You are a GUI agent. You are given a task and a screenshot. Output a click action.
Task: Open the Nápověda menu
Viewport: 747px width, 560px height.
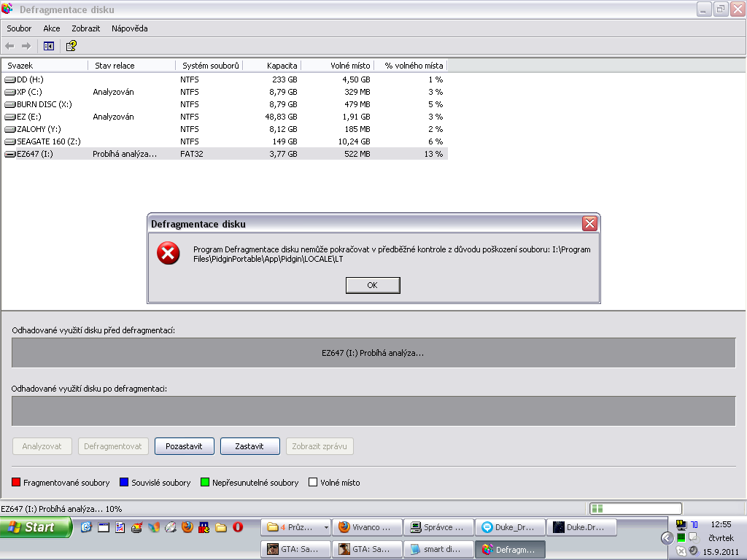(130, 28)
